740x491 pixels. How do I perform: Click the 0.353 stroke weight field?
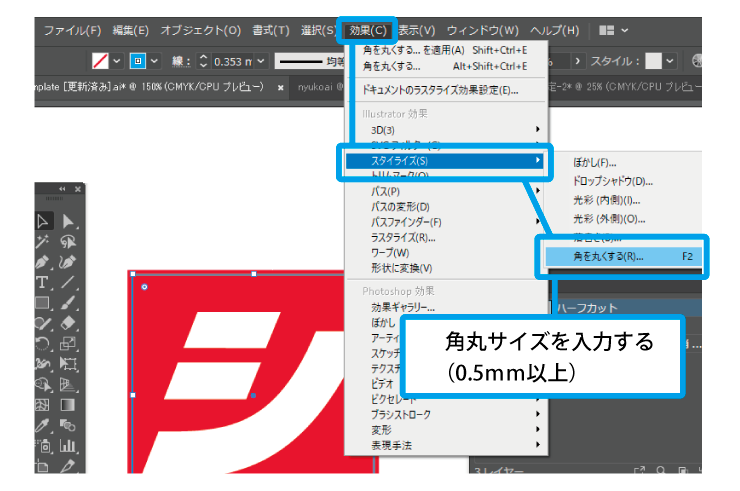233,62
